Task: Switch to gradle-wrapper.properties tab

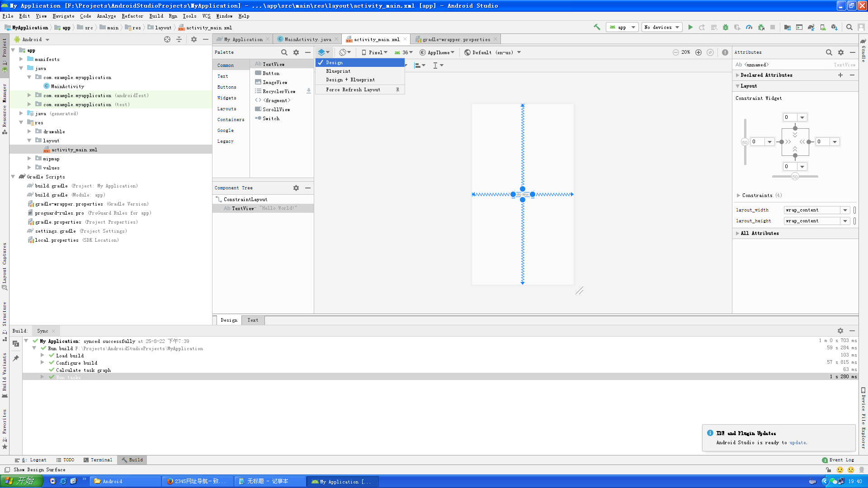Action: click(x=456, y=39)
